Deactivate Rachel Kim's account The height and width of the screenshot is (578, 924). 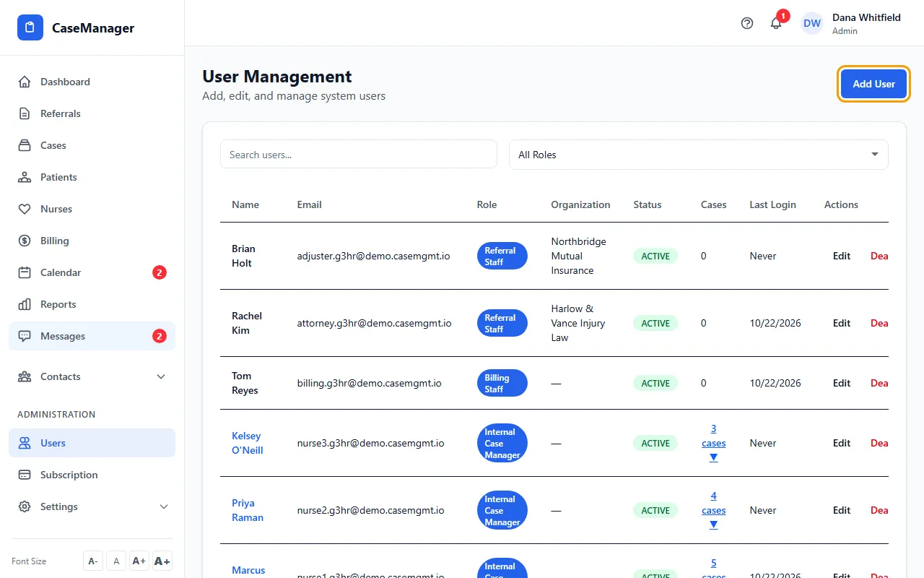pos(879,323)
